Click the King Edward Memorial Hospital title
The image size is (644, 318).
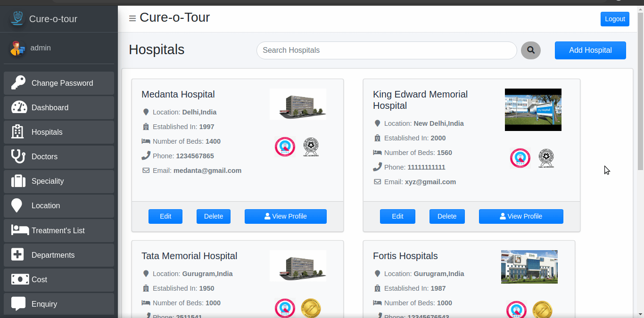420,100
